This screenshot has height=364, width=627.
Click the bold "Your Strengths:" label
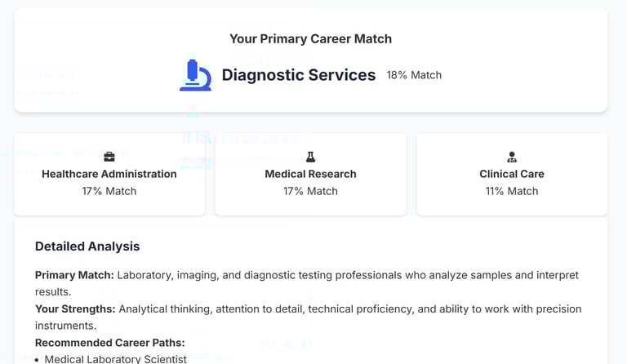(x=75, y=309)
